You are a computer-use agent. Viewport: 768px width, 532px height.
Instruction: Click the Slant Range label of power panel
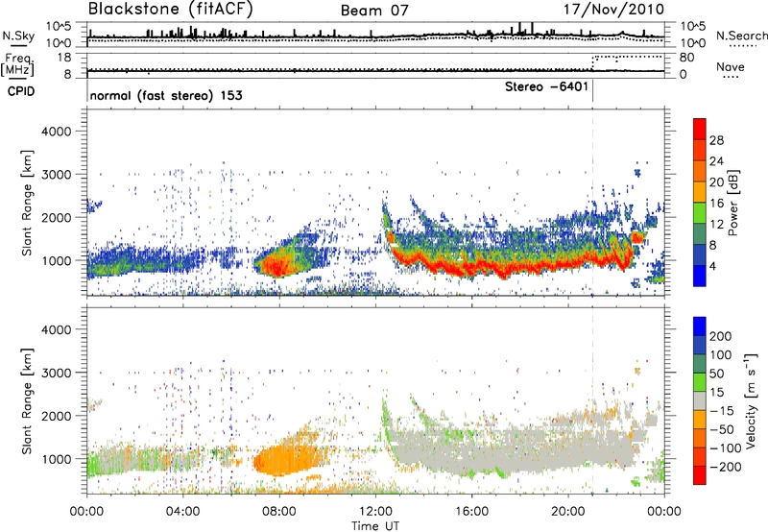[x=27, y=203]
